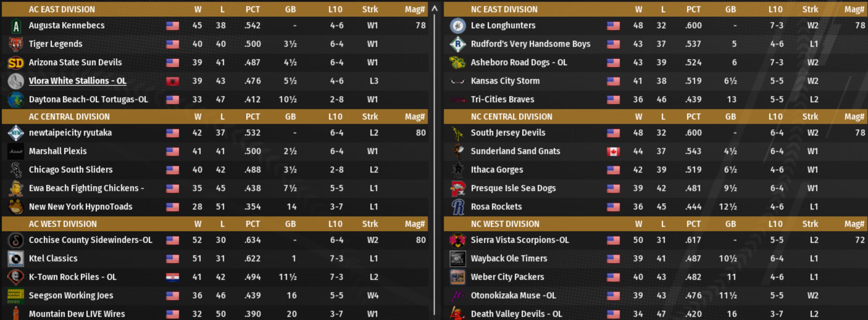Click the Sierra Vista Scorpions logo
Viewport: 868px width, 320px height.
(458, 240)
